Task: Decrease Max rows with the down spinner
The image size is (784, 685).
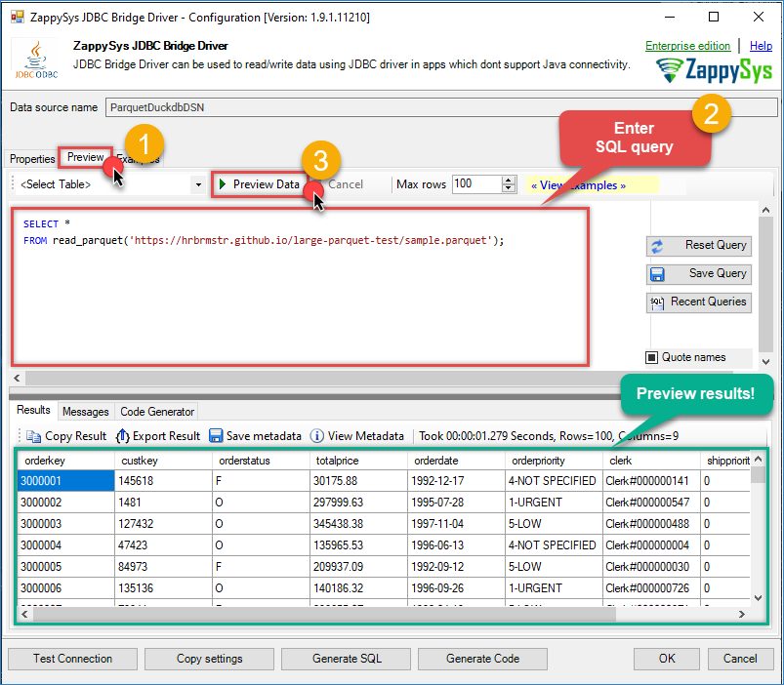Action: [x=509, y=188]
